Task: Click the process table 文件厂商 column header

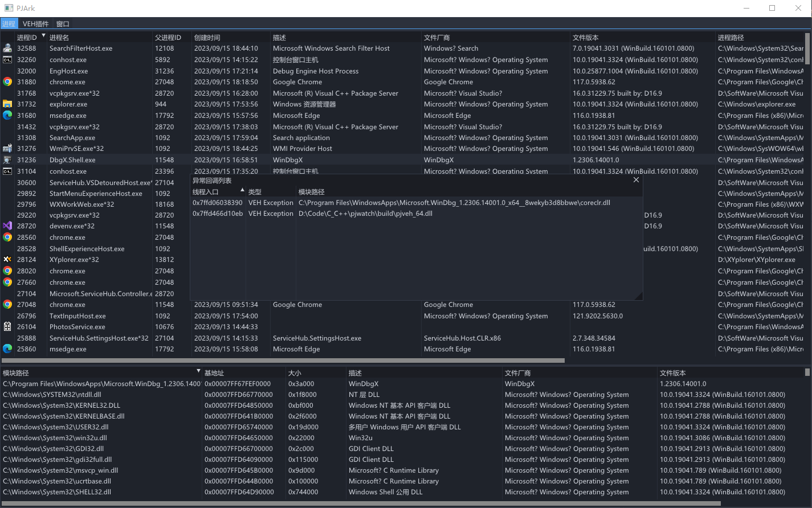Action: coord(496,38)
